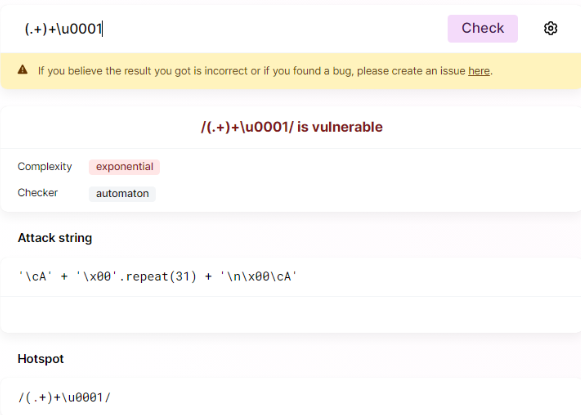Click the 'Hotspot' section heading
Image resolution: width=581 pixels, height=415 pixels.
pyautogui.click(x=41, y=359)
